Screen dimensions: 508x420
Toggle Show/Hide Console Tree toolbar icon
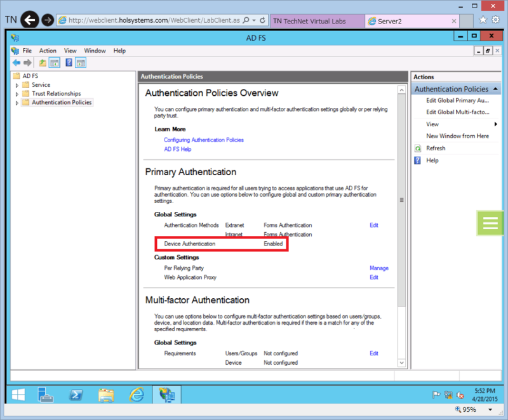55,63
